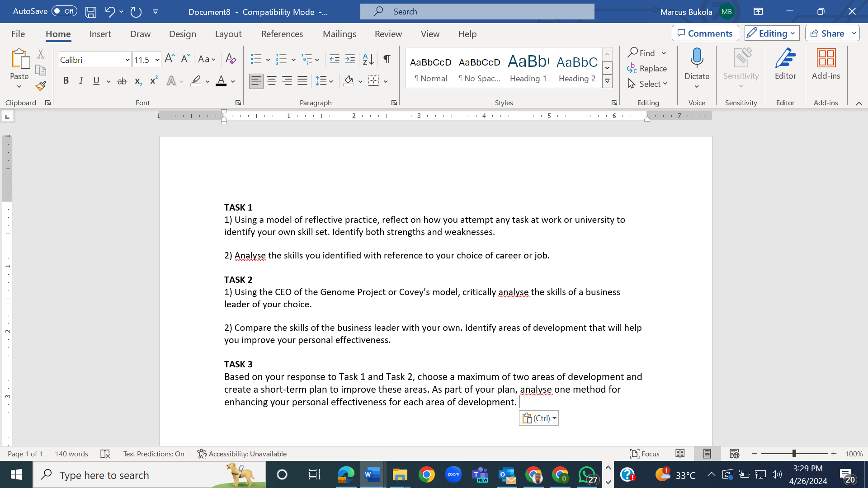The image size is (868, 488).
Task: Open the Format Painter tool
Action: (40, 85)
